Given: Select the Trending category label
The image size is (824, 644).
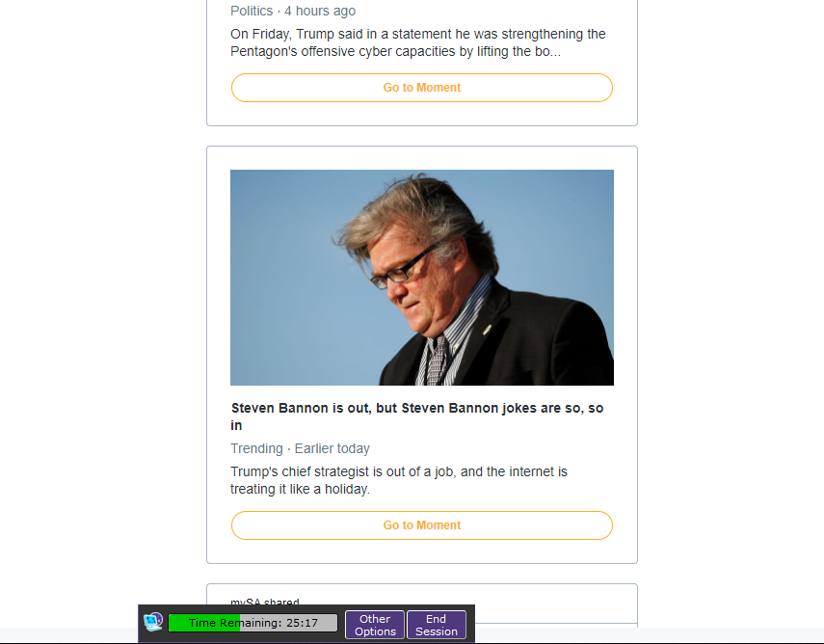Looking at the screenshot, I should (x=256, y=448).
